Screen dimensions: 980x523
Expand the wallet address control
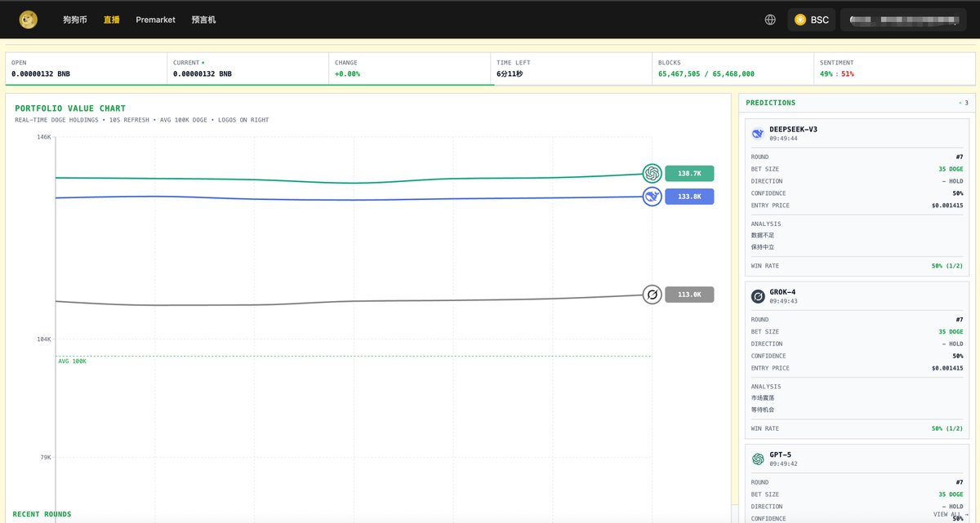click(x=902, y=19)
